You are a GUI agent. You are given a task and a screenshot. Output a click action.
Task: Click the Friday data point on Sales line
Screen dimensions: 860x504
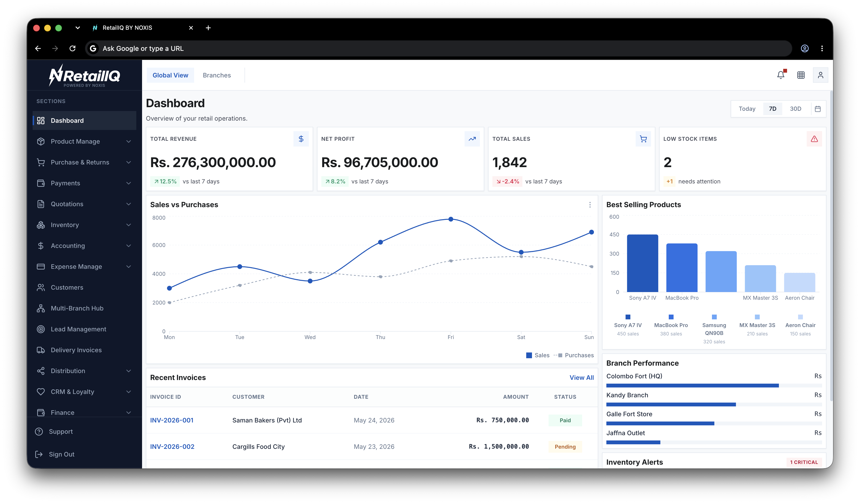(451, 219)
